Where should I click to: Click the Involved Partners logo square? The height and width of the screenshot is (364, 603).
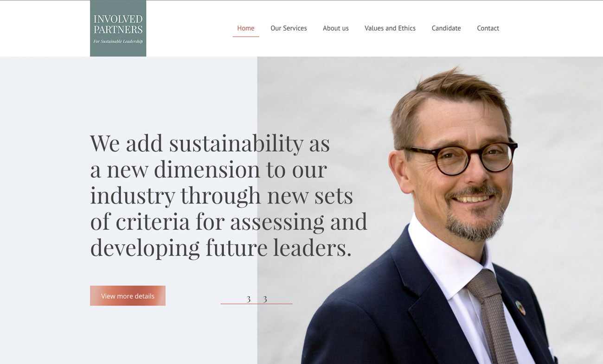118,28
